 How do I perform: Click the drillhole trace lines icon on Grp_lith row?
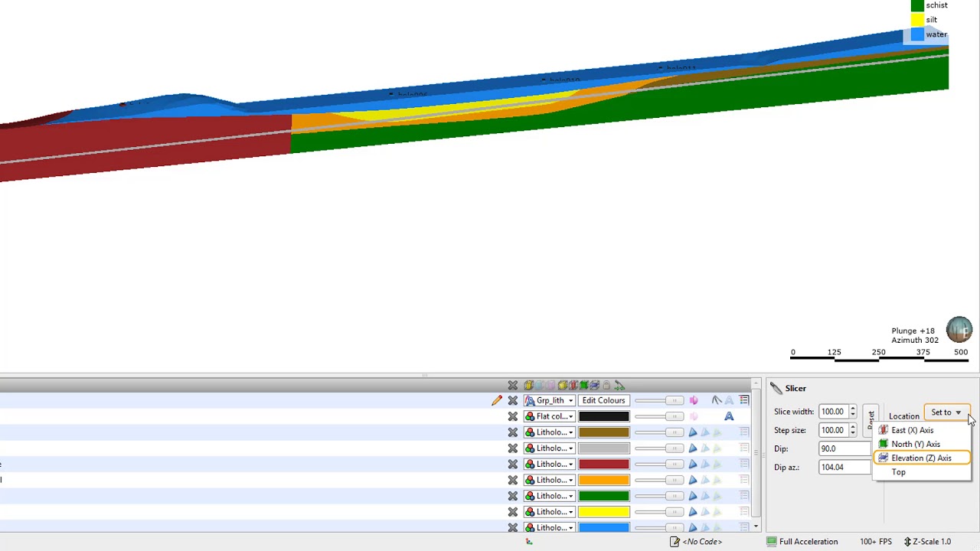717,400
